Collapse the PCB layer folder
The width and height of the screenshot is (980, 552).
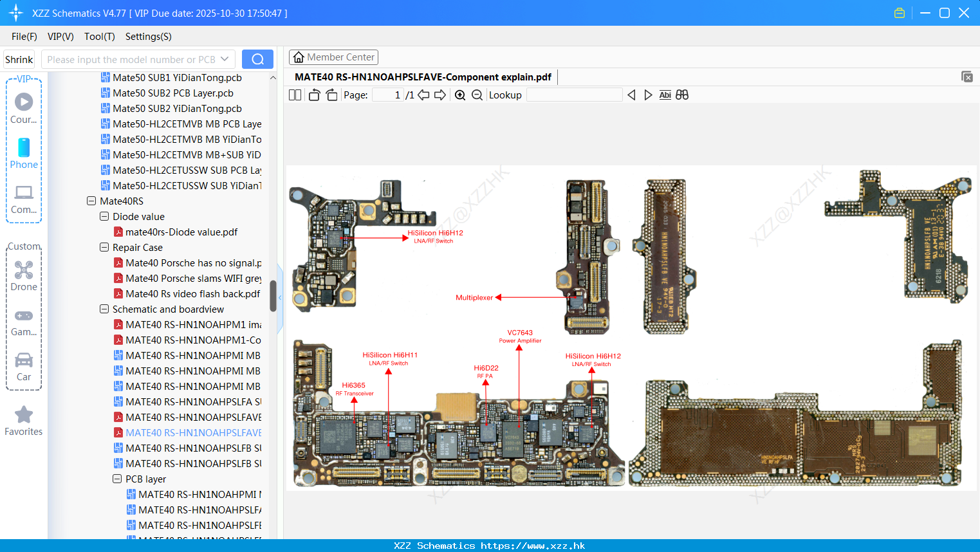[117, 479]
